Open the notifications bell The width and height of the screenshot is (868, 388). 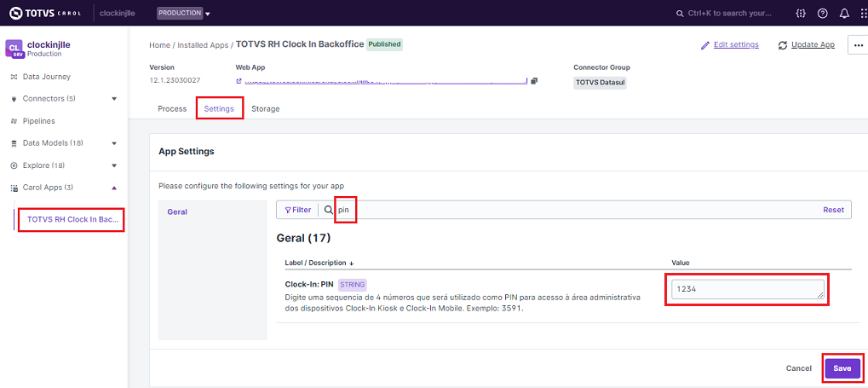tap(844, 14)
